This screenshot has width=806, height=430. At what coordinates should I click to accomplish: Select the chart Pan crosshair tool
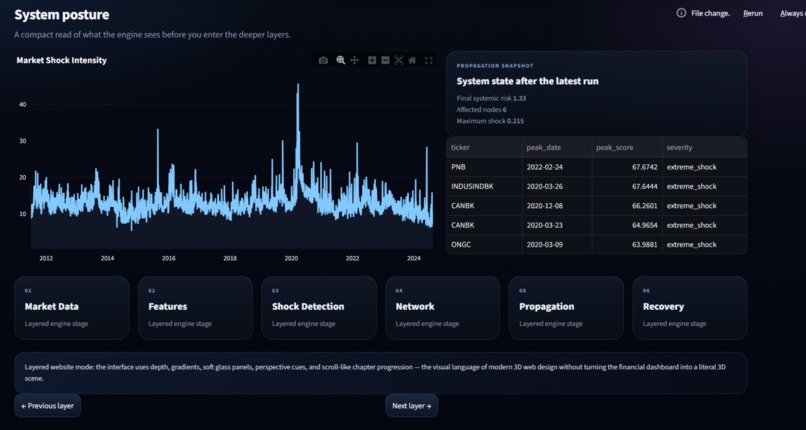[x=355, y=61]
